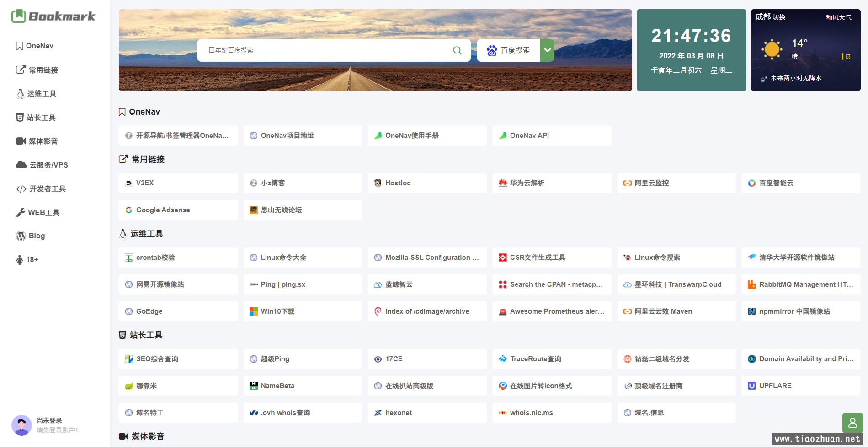The width and height of the screenshot is (868, 447).
Task: Click the TraceRoute查询 icon
Action: pos(503,359)
